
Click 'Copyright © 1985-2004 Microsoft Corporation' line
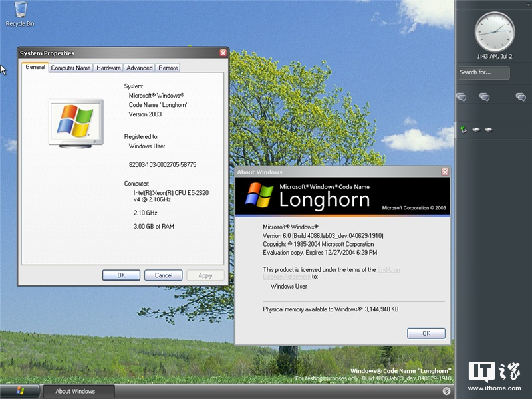(x=319, y=244)
